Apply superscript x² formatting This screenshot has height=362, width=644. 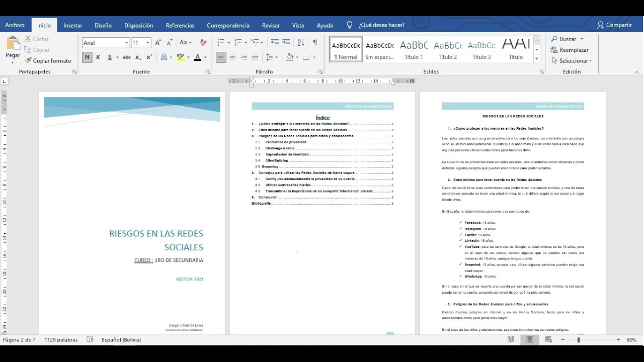tap(149, 57)
